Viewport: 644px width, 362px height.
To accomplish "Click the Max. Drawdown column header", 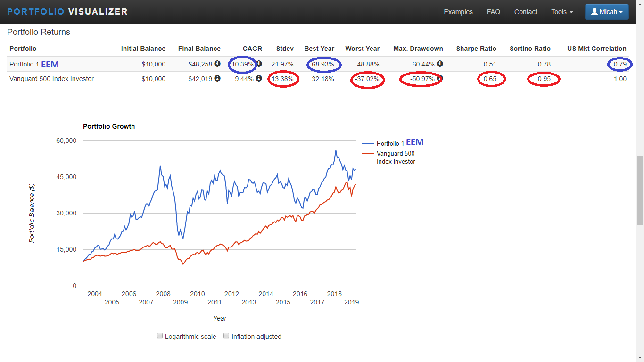I will 418,49.
